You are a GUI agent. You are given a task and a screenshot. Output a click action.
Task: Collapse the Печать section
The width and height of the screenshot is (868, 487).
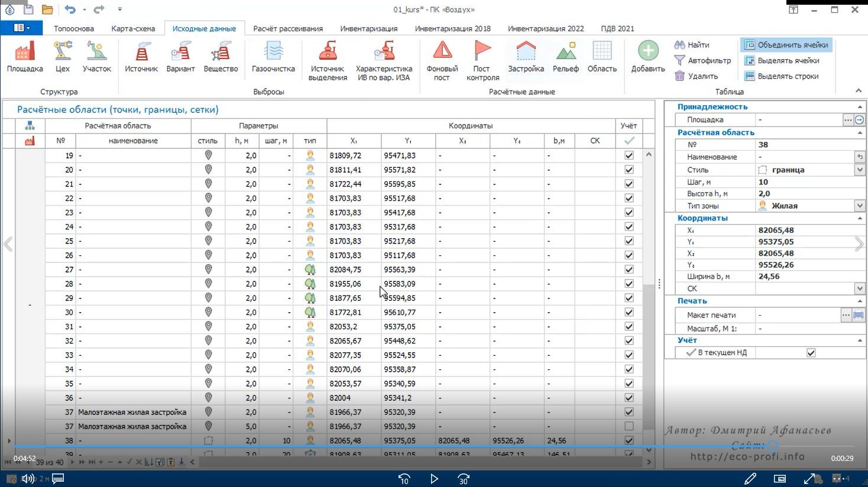(x=860, y=301)
